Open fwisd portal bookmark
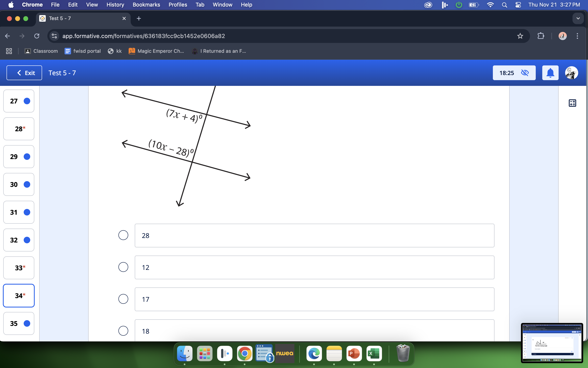 click(x=83, y=51)
